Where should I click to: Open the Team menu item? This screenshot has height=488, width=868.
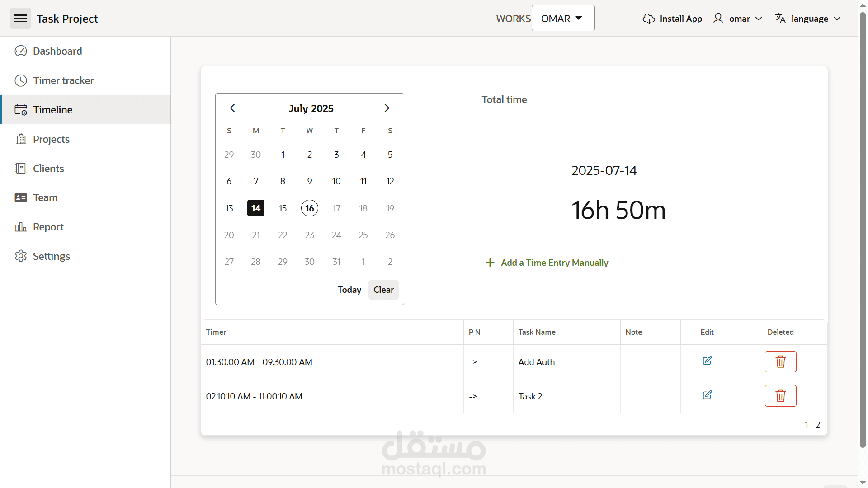click(85, 197)
